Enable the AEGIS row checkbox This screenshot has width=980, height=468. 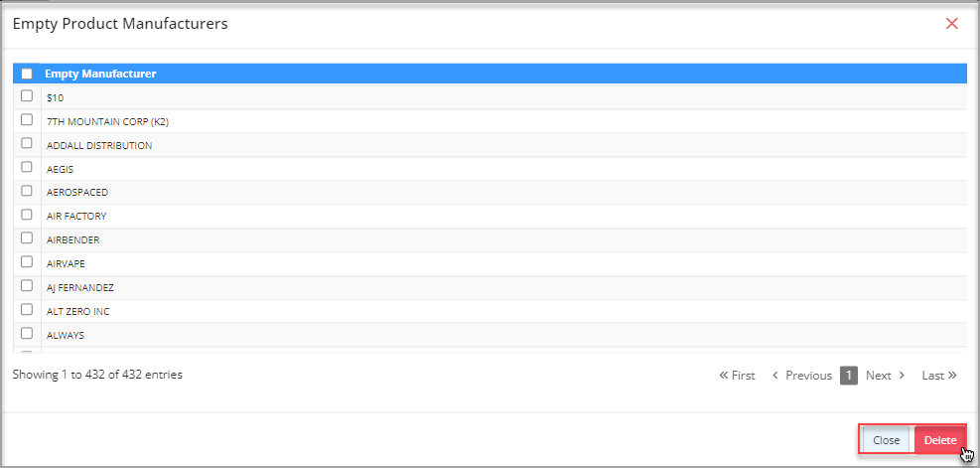point(27,167)
